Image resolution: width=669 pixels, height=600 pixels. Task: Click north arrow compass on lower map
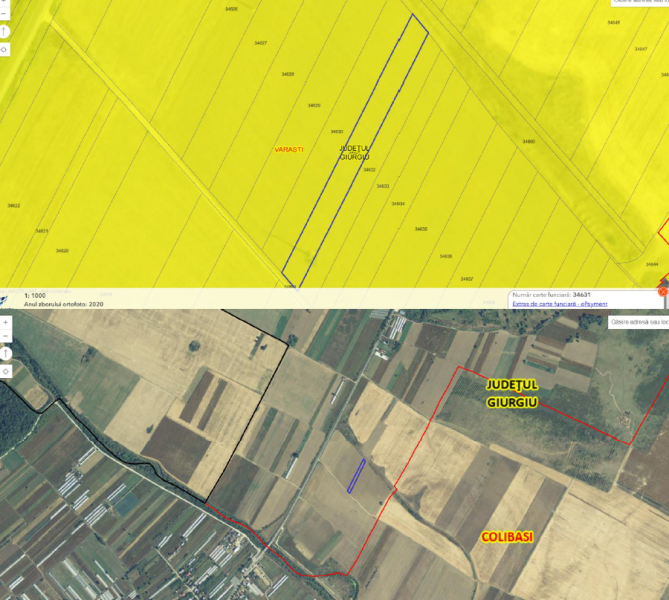click(6, 353)
